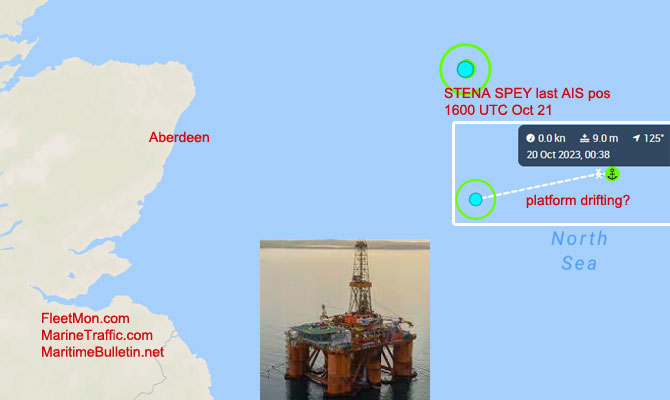
Task: Click the Aberdeen city label
Action: pyautogui.click(x=179, y=137)
